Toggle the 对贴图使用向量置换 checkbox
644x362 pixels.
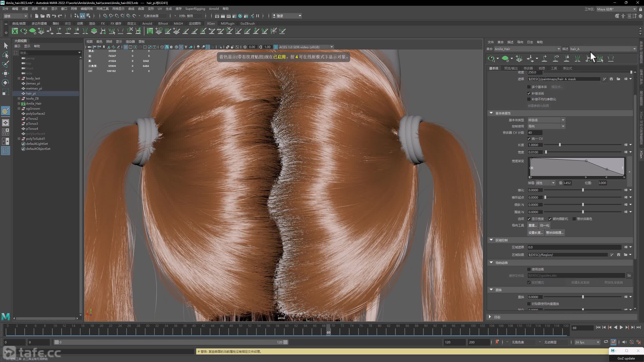tap(529, 304)
